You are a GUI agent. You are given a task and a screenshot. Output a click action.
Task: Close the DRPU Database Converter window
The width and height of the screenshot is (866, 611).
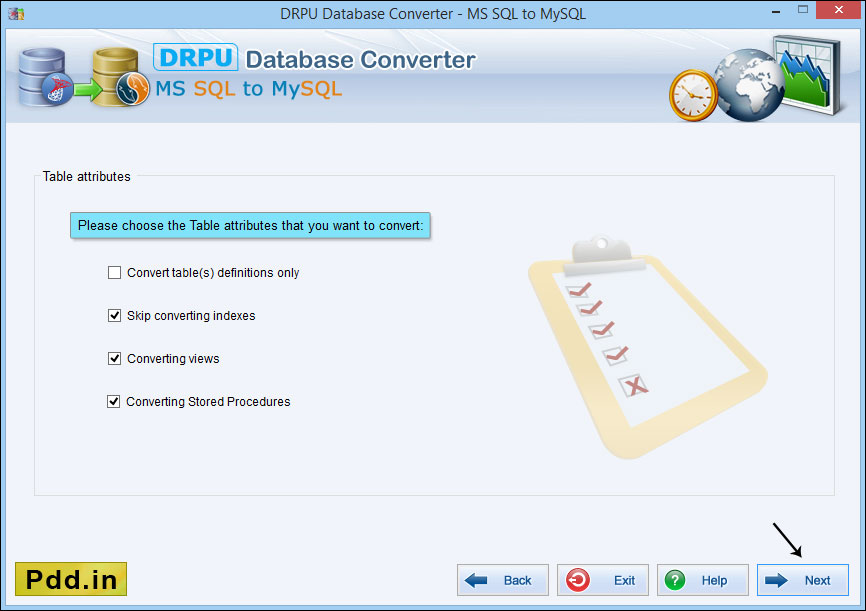pyautogui.click(x=839, y=10)
